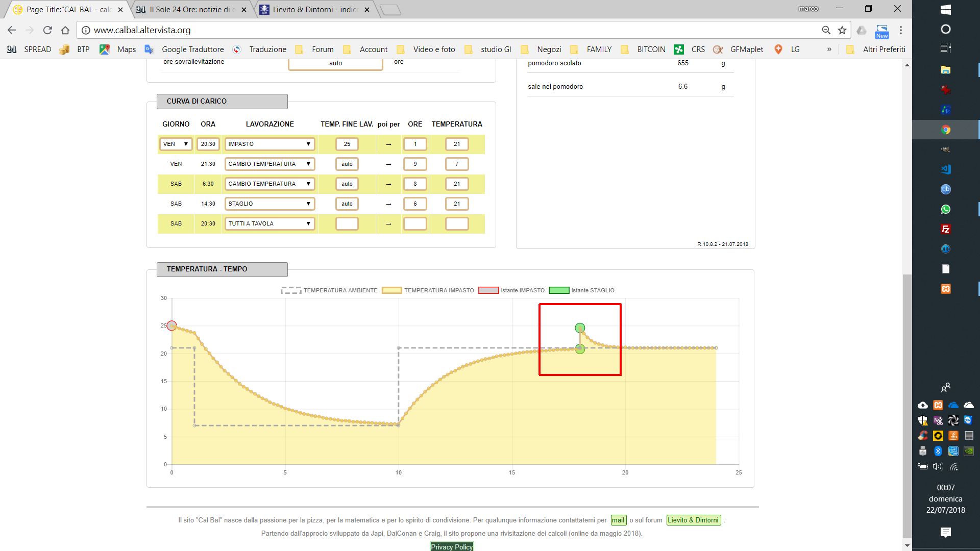Click the page vertical scrollbar thumb

click(x=907, y=406)
